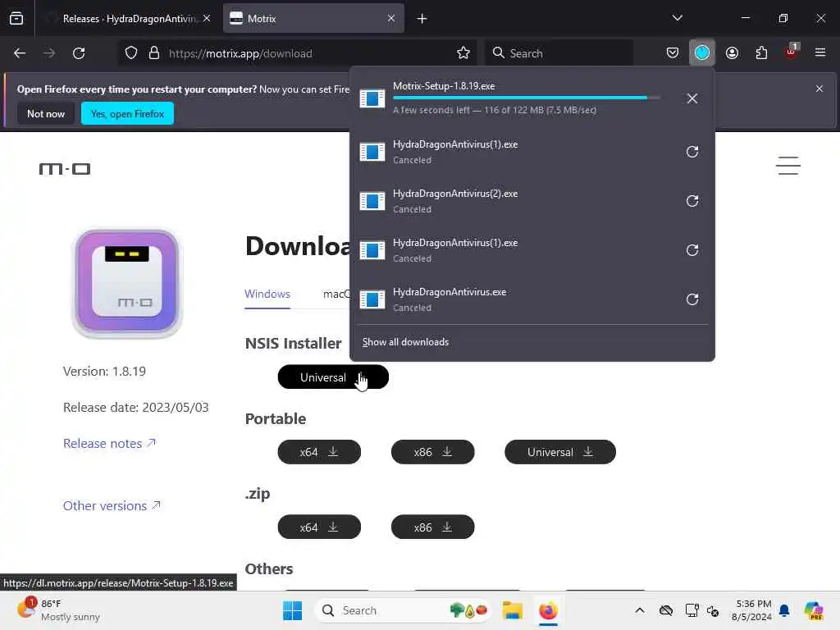Select the Windows platform tab

pyautogui.click(x=267, y=294)
